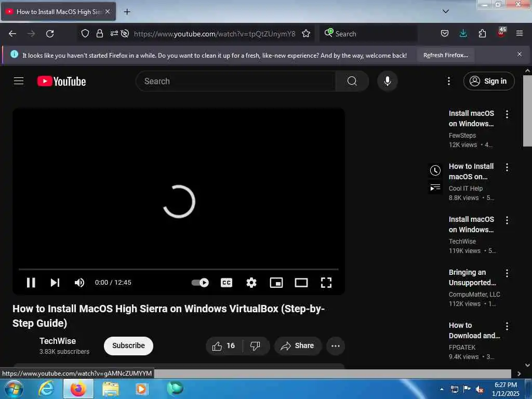This screenshot has width=532, height=399.
Task: Toggle the autoplay switch in player
Action: (x=200, y=282)
